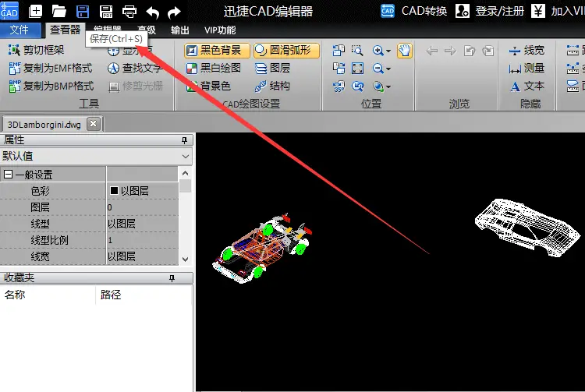Click 复制为BMP格式
The image size is (585, 392).
(51, 86)
